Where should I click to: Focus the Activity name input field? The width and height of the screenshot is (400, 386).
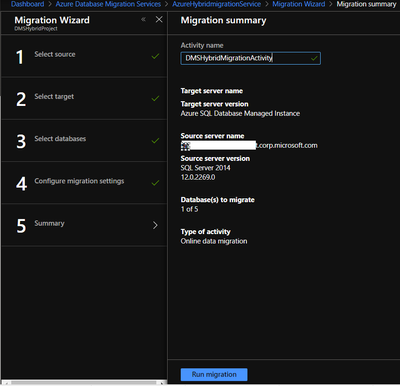pos(251,58)
